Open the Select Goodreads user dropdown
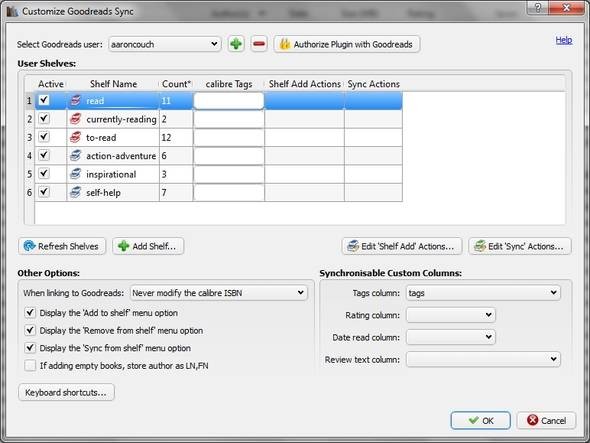Viewport: 590px width, 443px height. (x=165, y=44)
